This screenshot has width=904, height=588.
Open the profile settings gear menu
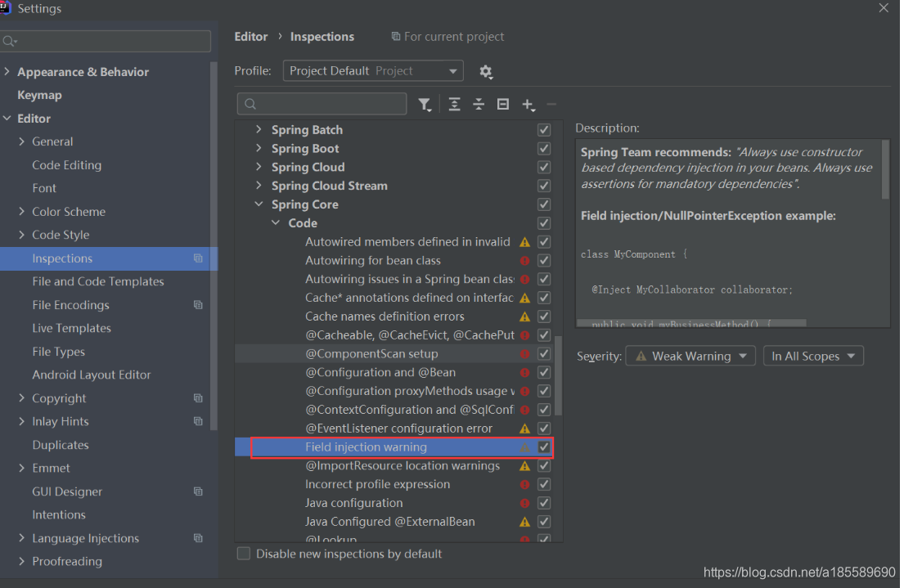click(485, 71)
